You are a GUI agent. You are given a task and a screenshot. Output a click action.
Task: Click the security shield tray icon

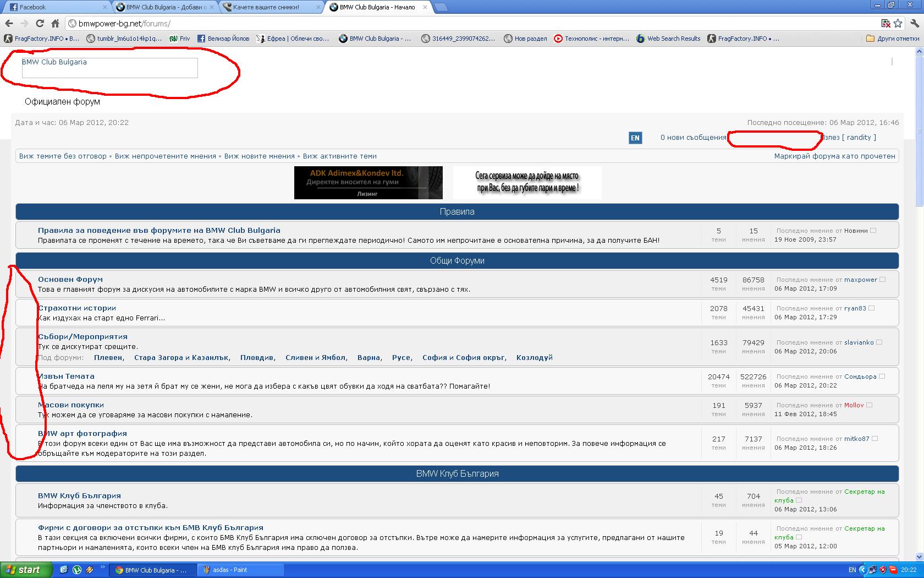click(883, 570)
